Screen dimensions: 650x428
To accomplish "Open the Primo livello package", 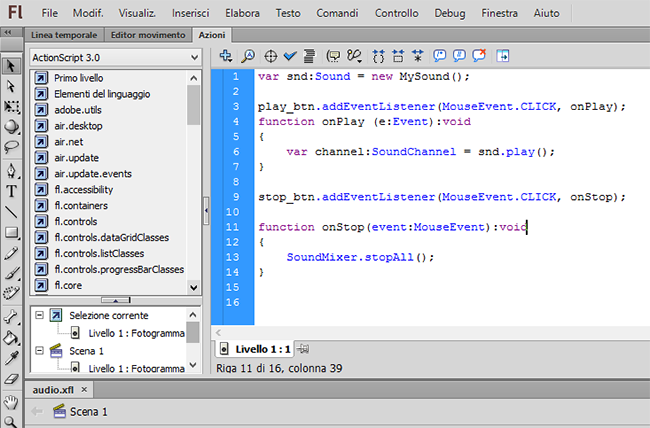I will (78, 78).
